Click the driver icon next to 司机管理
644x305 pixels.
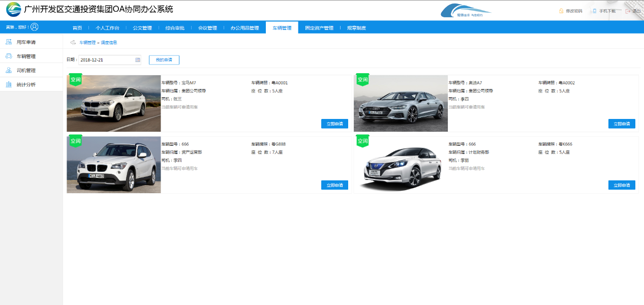click(9, 70)
